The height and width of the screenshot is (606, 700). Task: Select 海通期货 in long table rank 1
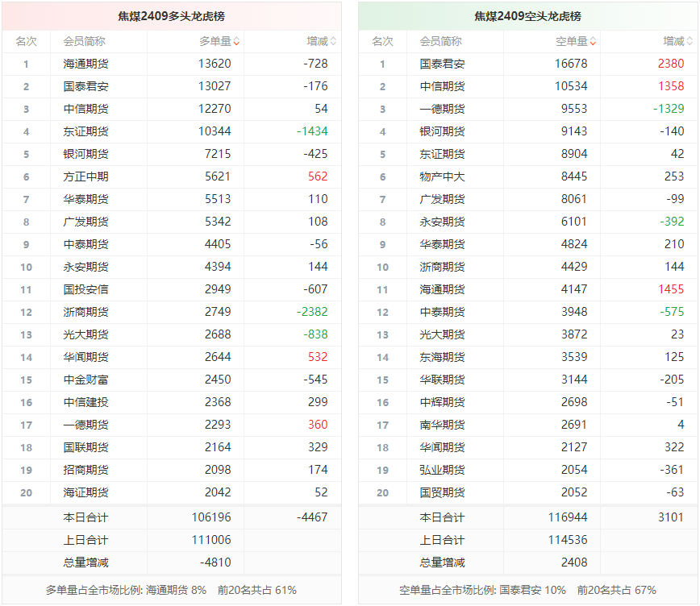[85, 64]
